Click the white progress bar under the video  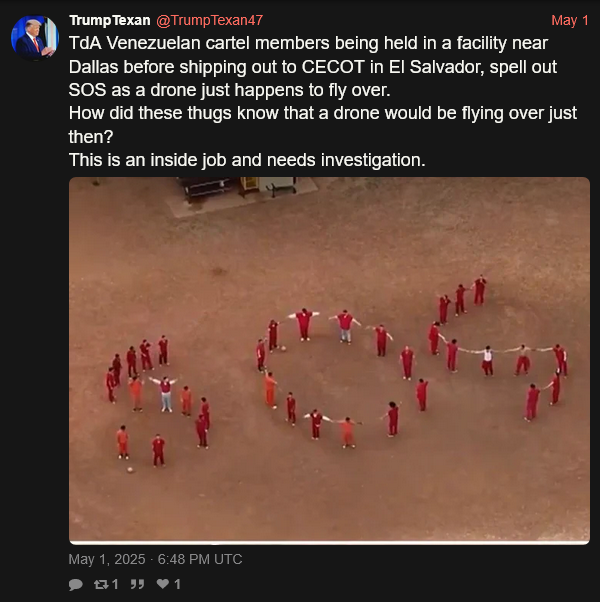[x=329, y=542]
